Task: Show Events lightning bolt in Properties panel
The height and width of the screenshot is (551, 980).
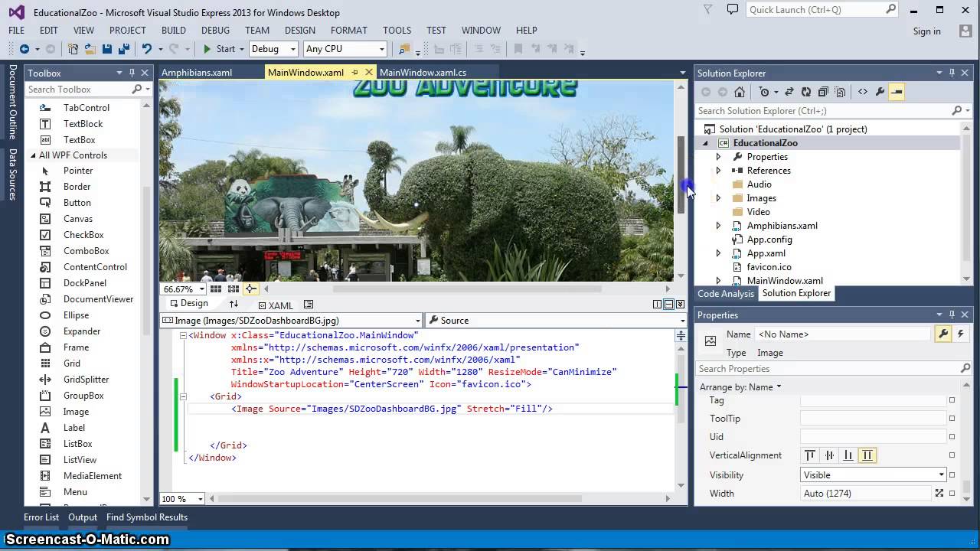Action: [x=960, y=334]
